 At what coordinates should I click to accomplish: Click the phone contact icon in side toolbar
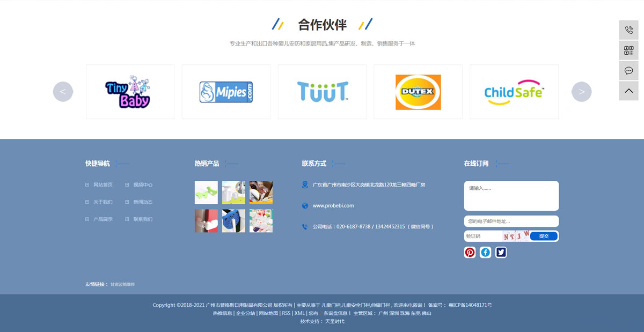(628, 30)
